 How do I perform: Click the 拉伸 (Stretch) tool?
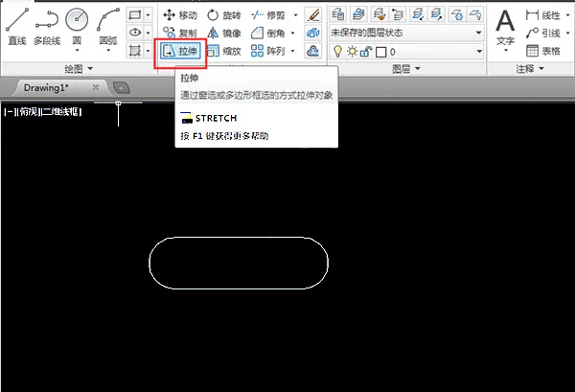pos(180,51)
